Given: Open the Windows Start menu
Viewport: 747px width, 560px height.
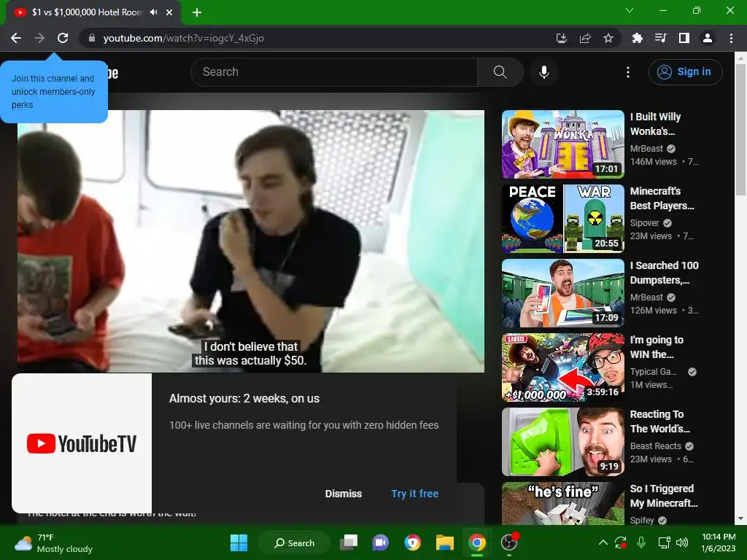Looking at the screenshot, I should (x=239, y=542).
